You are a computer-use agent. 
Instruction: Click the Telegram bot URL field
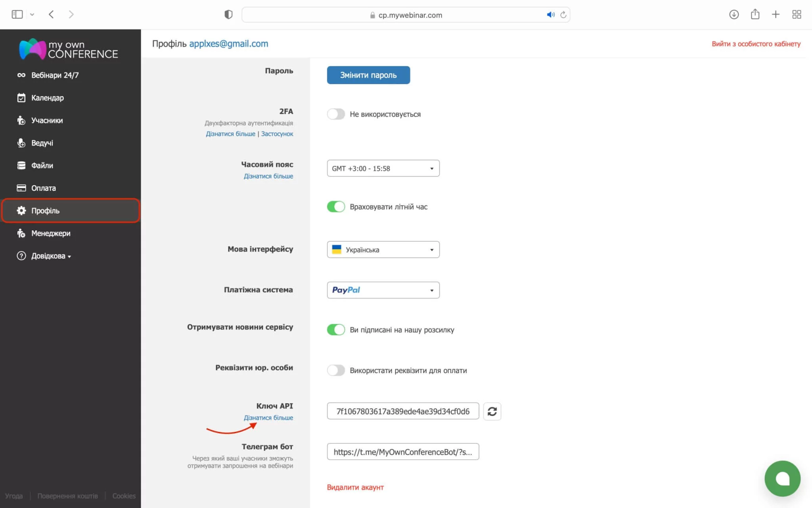(x=402, y=452)
